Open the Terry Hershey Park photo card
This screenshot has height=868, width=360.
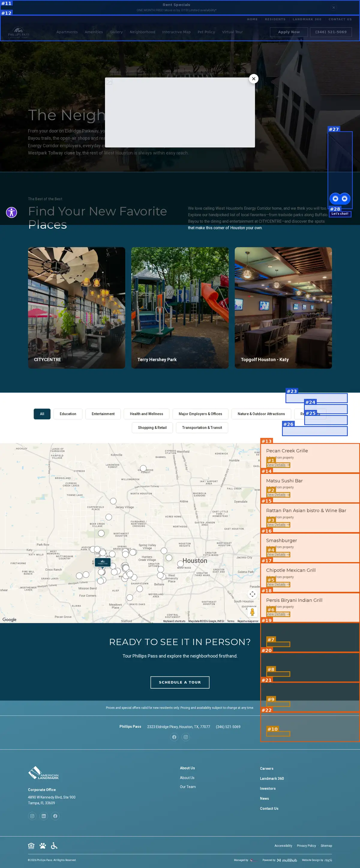point(180,308)
